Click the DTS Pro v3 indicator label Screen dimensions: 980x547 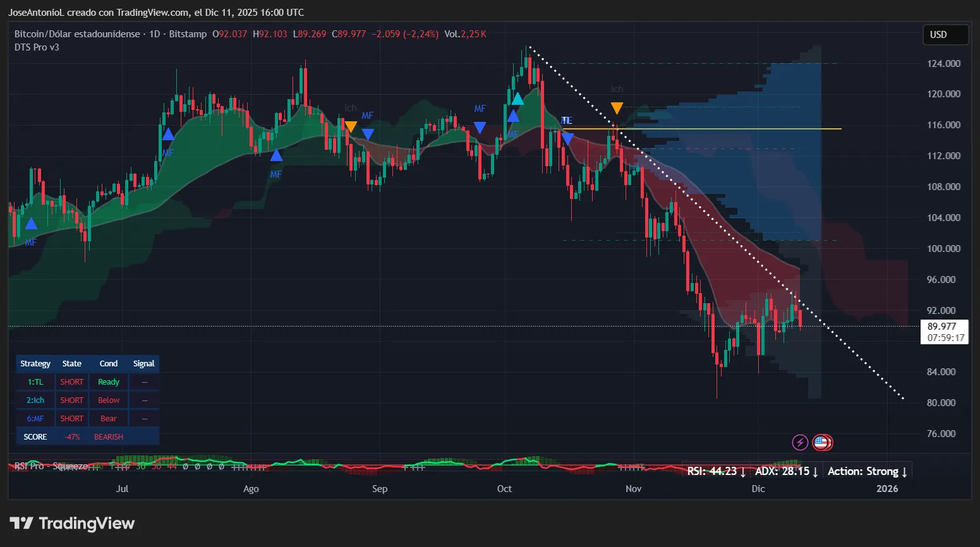tap(37, 47)
